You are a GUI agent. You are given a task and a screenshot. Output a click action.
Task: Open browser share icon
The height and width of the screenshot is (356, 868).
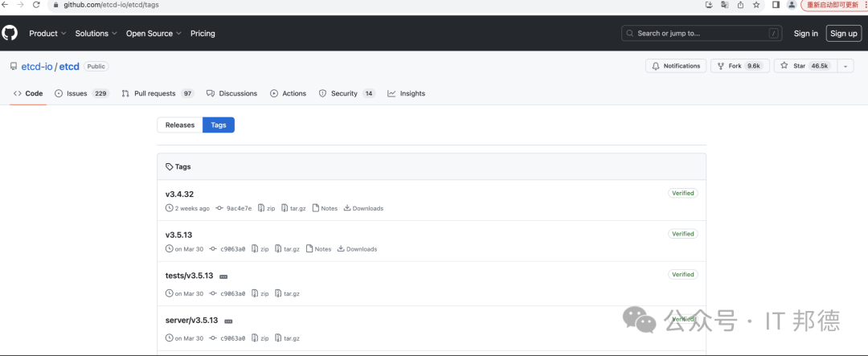[740, 5]
